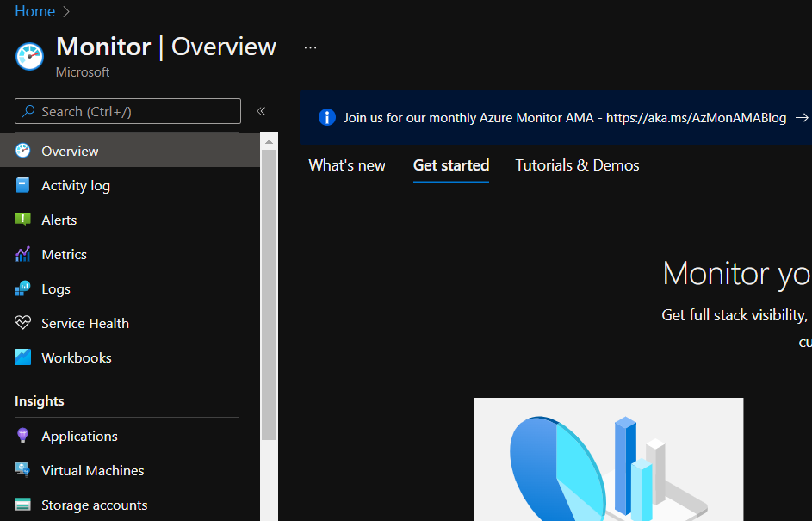
Task: Click the Workbooks icon
Action: [23, 357]
